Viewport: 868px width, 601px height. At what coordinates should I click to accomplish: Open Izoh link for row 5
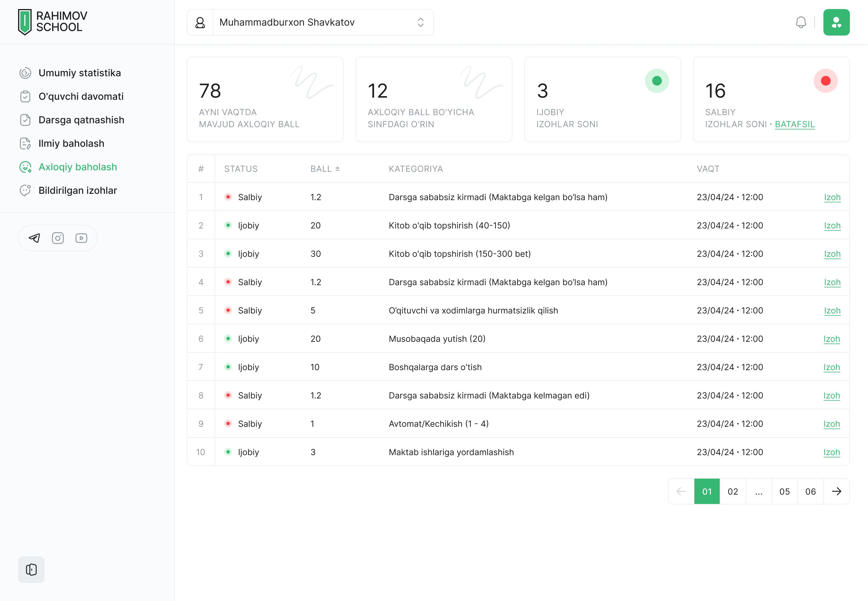coord(832,311)
